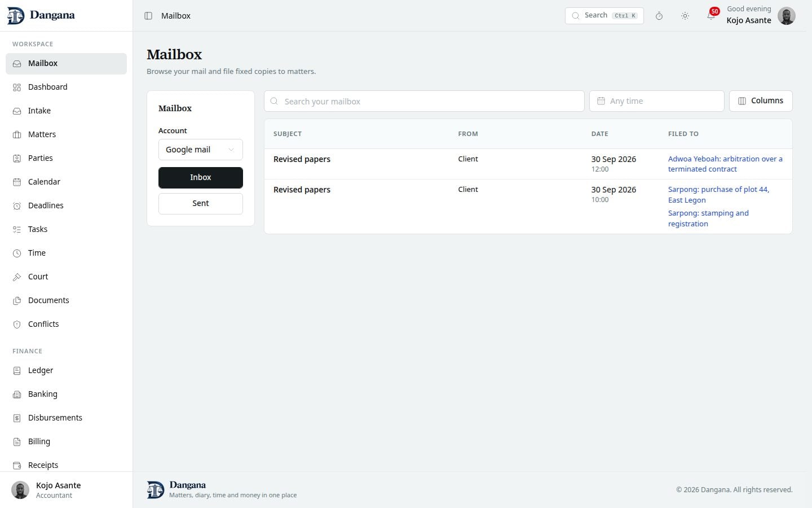This screenshot has height=508, width=812.
Task: Click the user avatar in top bar
Action: (787, 16)
